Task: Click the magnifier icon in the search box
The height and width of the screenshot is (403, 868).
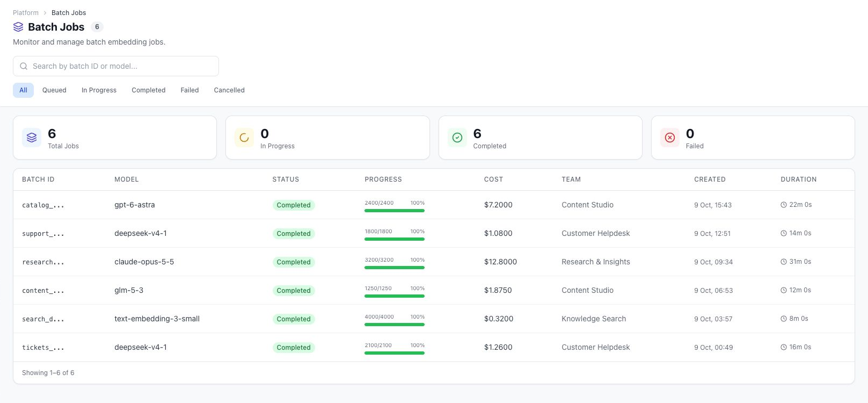Action: coord(24,66)
